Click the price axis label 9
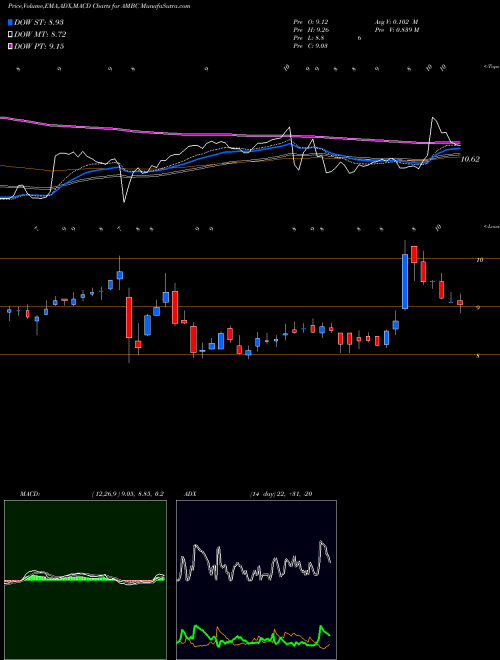 478,308
